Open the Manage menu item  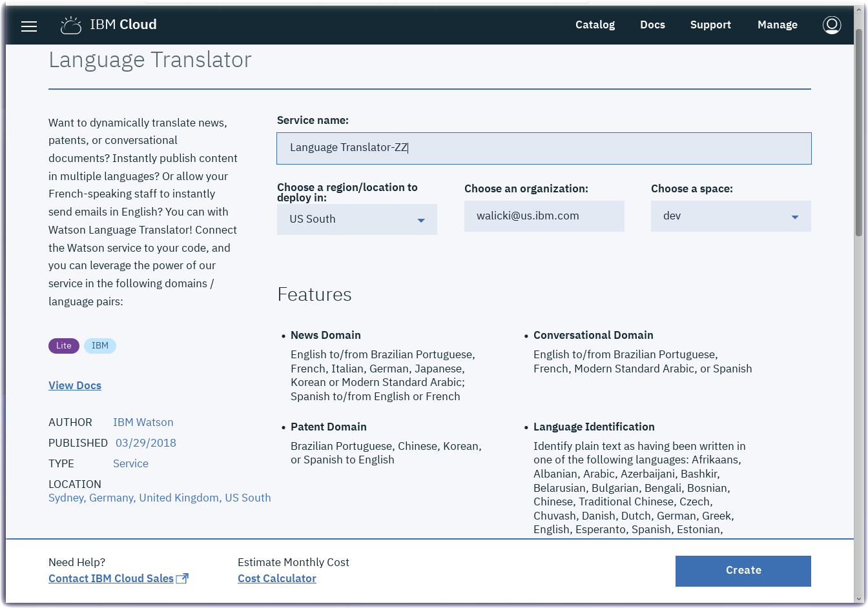(x=777, y=25)
